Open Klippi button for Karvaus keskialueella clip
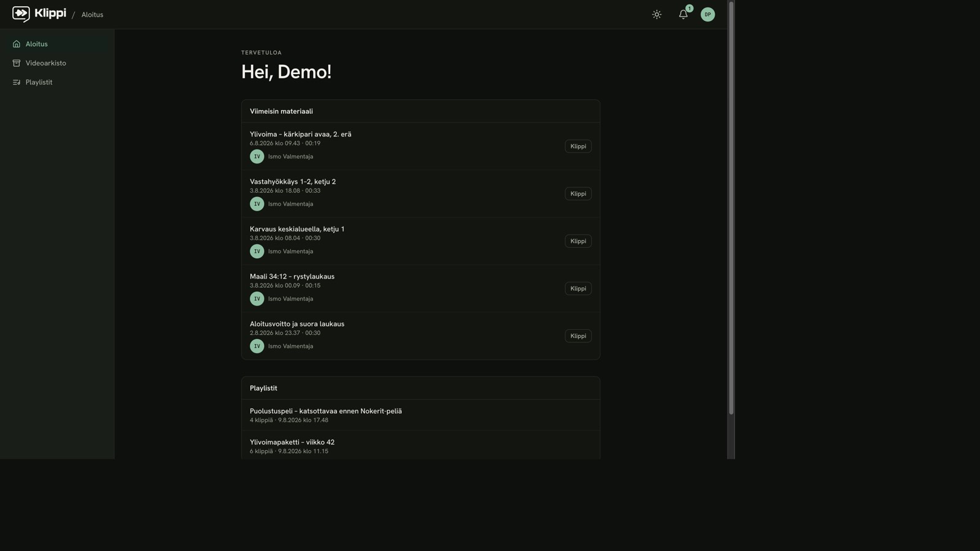This screenshot has width=980, height=551. click(578, 241)
